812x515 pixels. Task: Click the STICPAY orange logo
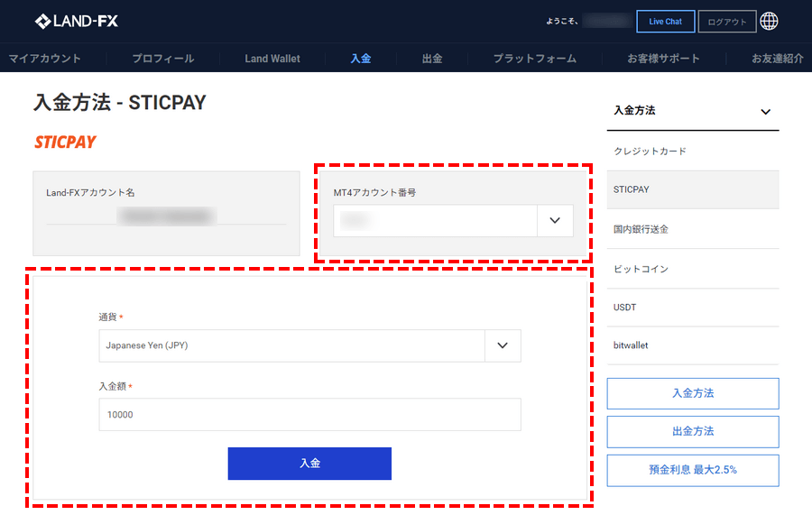(x=65, y=142)
